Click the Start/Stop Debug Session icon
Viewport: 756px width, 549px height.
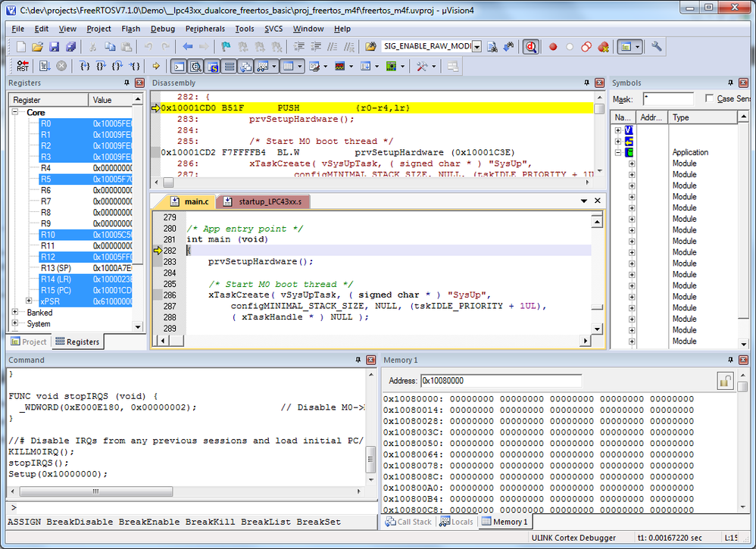pos(530,47)
